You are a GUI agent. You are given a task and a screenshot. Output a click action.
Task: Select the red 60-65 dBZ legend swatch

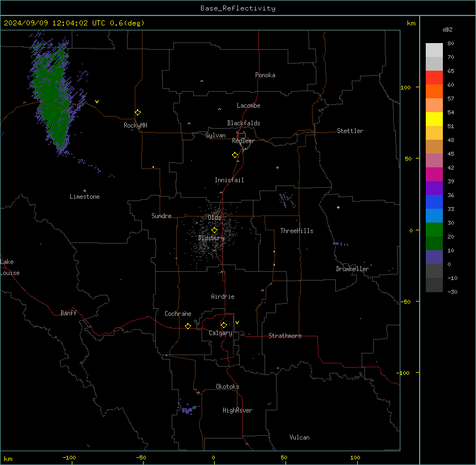(434, 77)
